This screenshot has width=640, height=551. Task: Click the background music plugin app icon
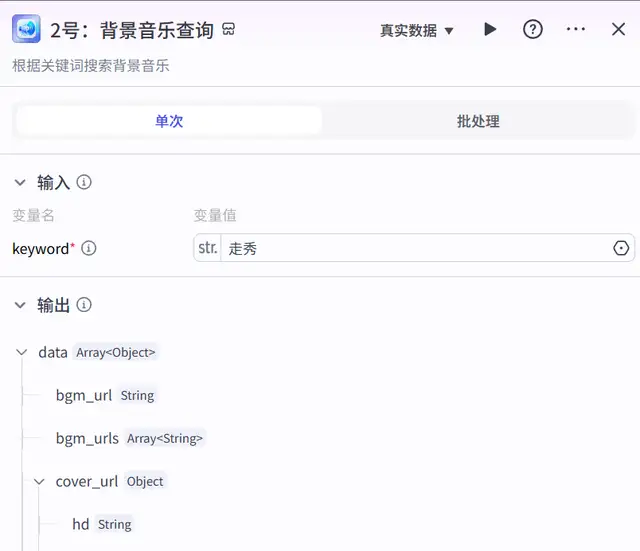tap(26, 29)
